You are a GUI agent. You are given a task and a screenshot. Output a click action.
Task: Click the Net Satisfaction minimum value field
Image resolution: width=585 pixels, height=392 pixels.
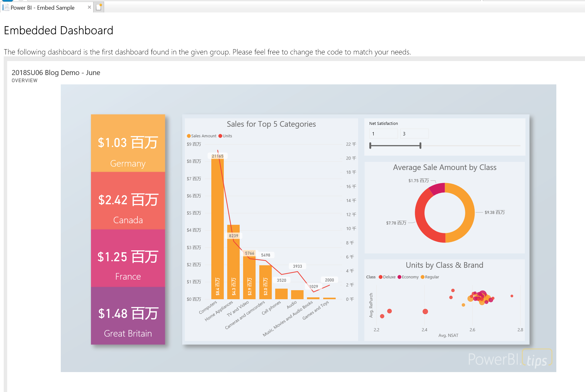point(383,134)
